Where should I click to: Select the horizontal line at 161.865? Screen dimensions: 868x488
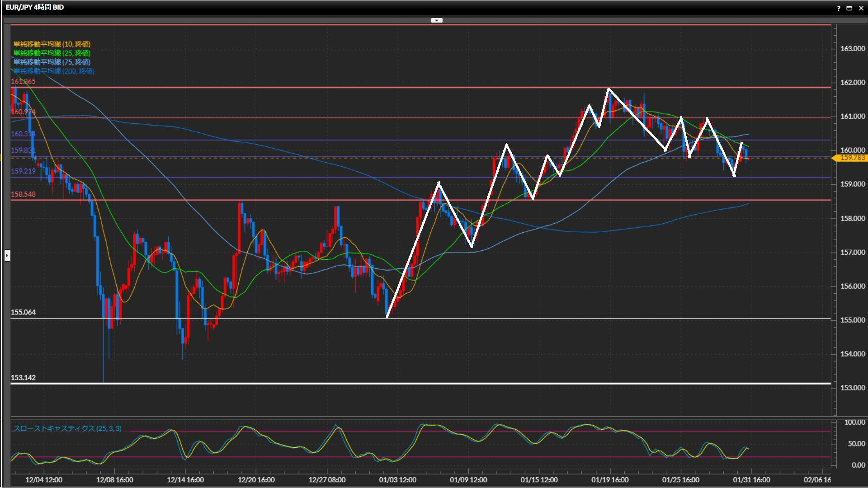tap(316, 87)
